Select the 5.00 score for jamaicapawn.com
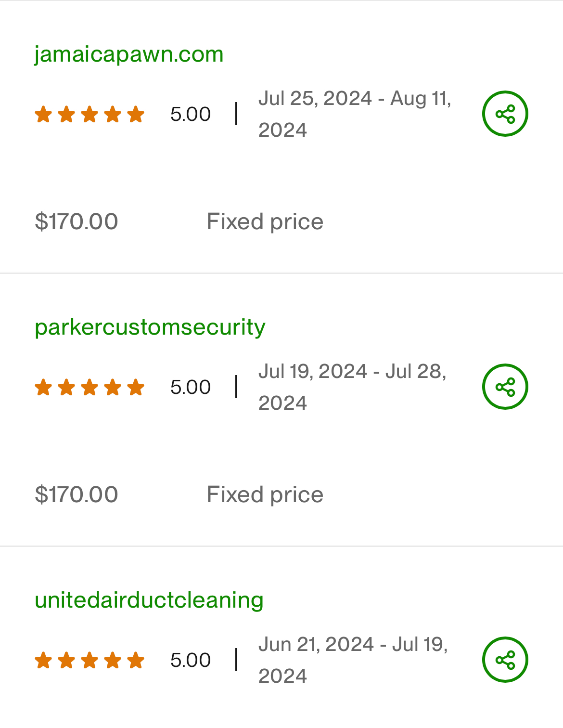Viewport: 563px width, 728px height. click(191, 114)
